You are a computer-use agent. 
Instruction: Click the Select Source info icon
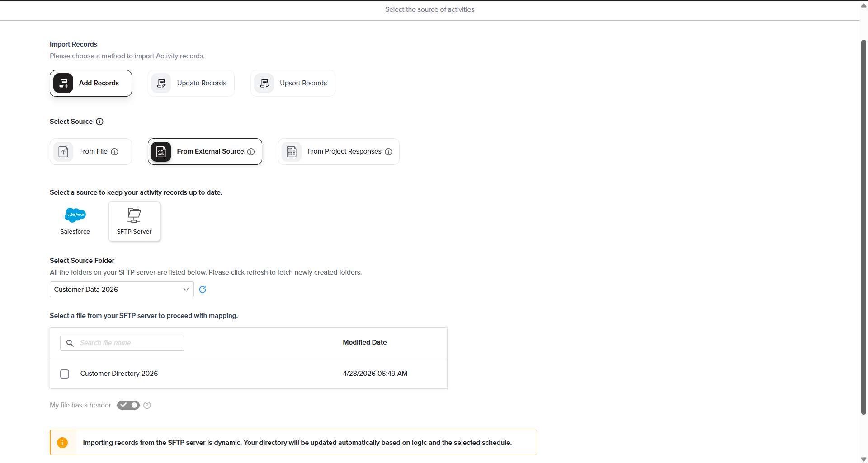(x=100, y=122)
